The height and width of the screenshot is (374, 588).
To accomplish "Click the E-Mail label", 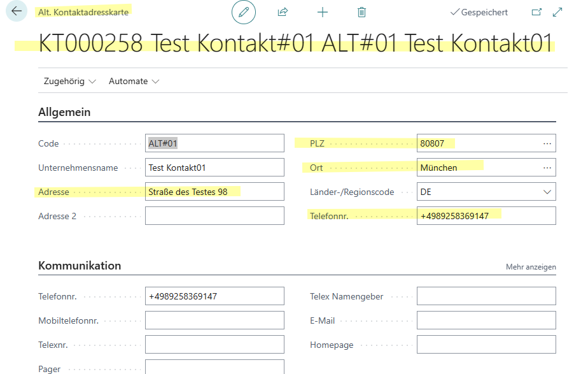I will [x=322, y=320].
